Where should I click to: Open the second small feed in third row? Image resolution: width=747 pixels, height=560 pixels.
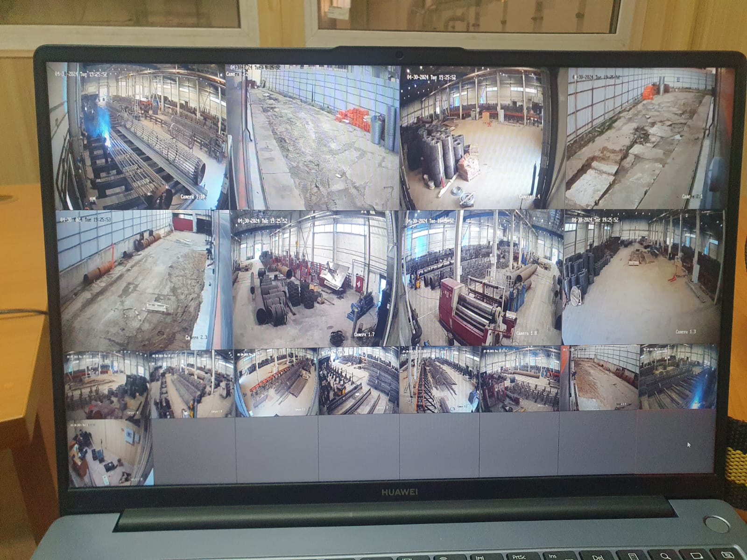tap(192, 384)
